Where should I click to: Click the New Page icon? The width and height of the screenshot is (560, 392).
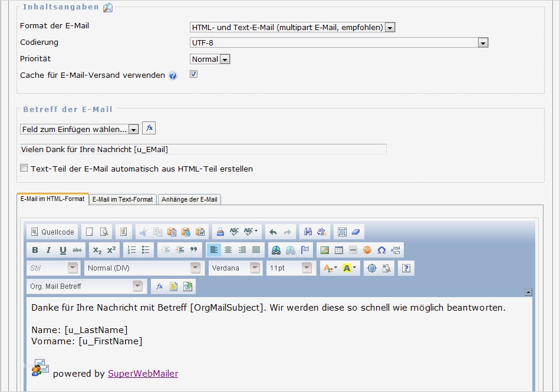tap(89, 232)
